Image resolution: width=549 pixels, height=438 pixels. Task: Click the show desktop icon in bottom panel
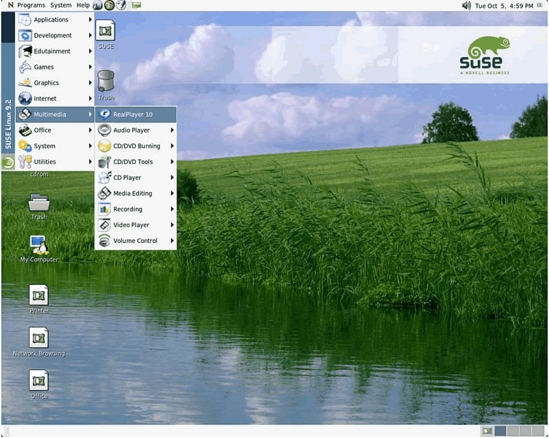pyautogui.click(x=487, y=431)
